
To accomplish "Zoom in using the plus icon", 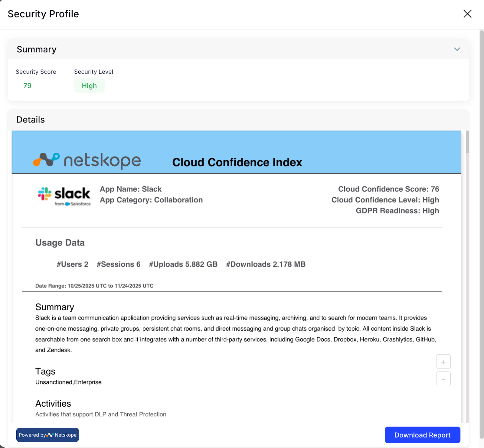I will tap(443, 362).
